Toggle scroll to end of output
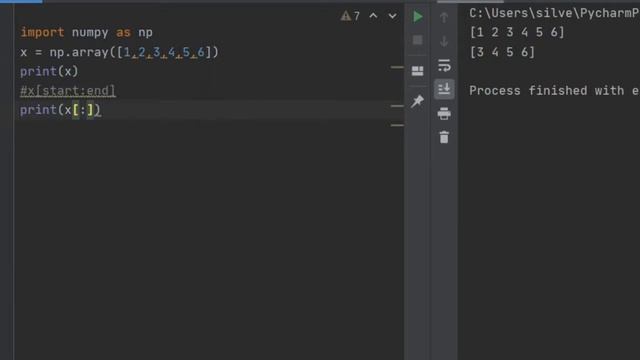The height and width of the screenshot is (360, 640). coord(444,89)
